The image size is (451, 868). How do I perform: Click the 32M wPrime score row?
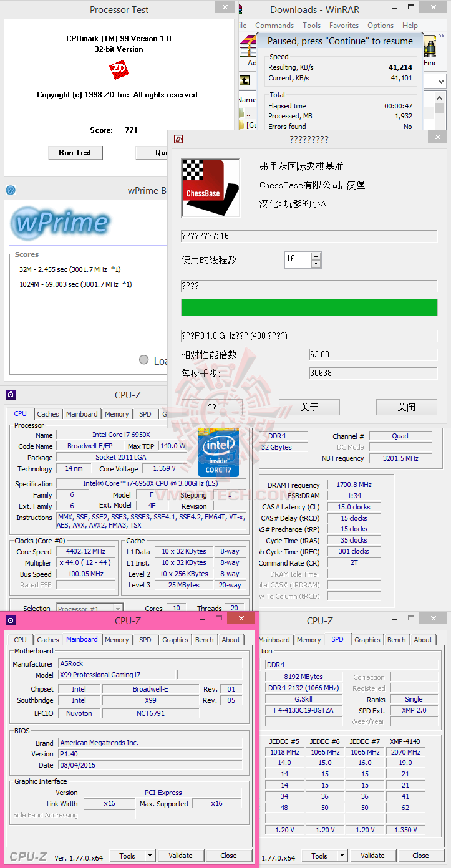pyautogui.click(x=70, y=269)
